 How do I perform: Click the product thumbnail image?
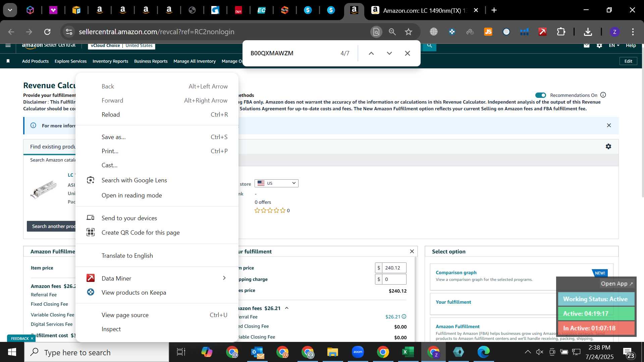(44, 190)
